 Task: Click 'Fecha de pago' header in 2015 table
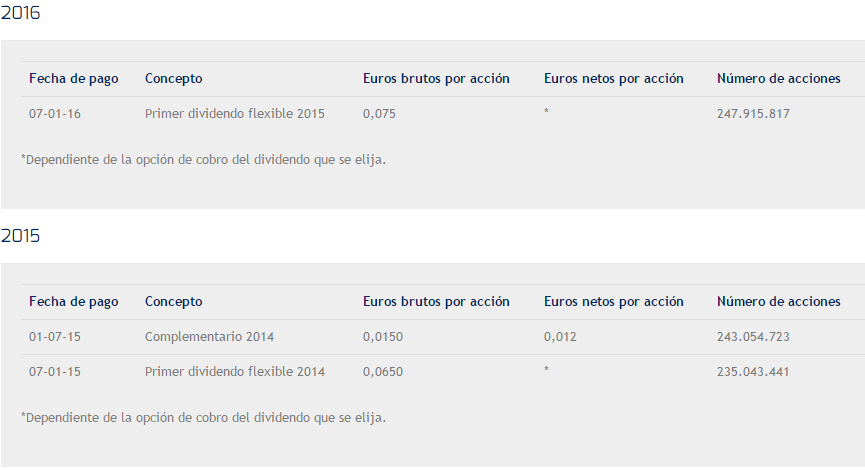pyautogui.click(x=73, y=302)
